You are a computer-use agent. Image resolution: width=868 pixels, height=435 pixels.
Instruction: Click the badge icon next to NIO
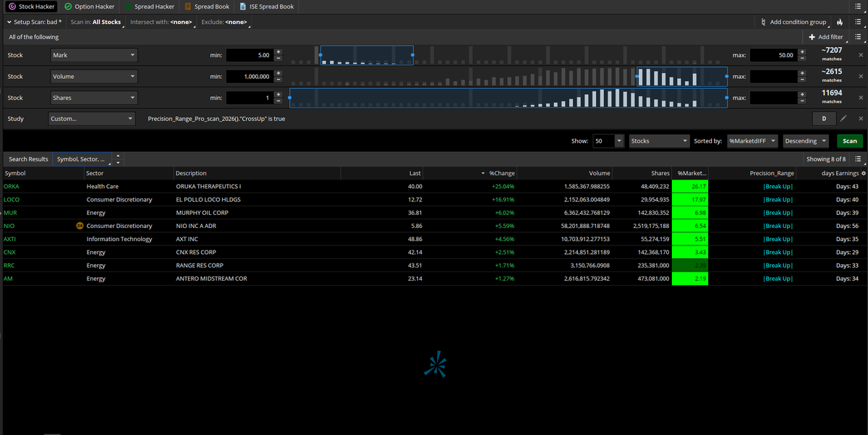(x=80, y=226)
